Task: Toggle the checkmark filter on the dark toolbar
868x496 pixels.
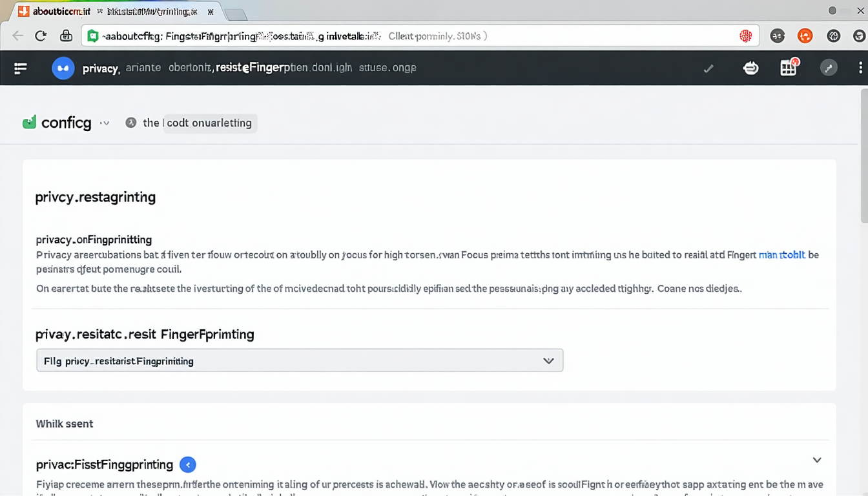Action: coord(708,67)
